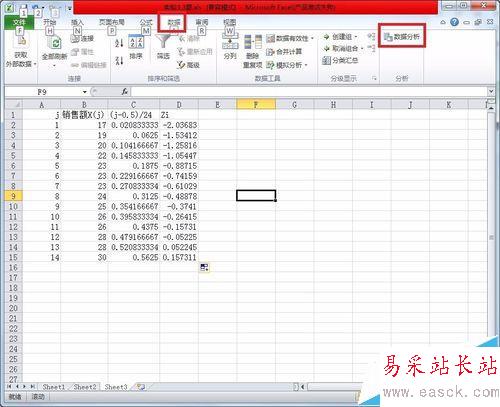
Task: Open 获取外部数据 (Get External Data) menu
Action: (21, 51)
